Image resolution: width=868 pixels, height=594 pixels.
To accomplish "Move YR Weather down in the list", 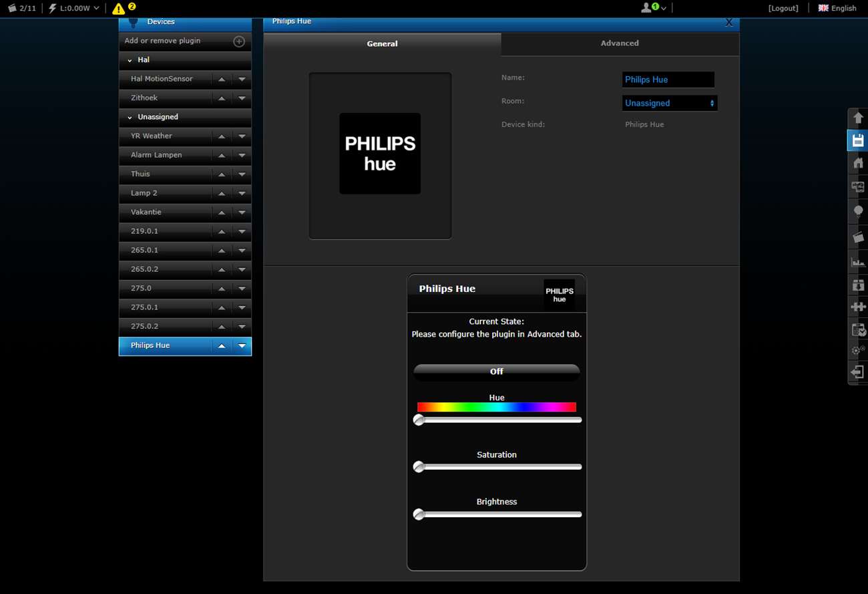I will (242, 136).
